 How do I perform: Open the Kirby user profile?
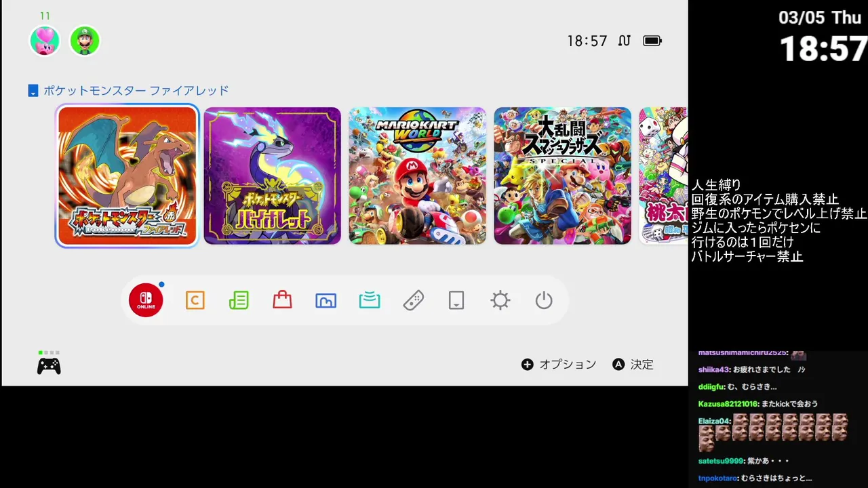(45, 41)
